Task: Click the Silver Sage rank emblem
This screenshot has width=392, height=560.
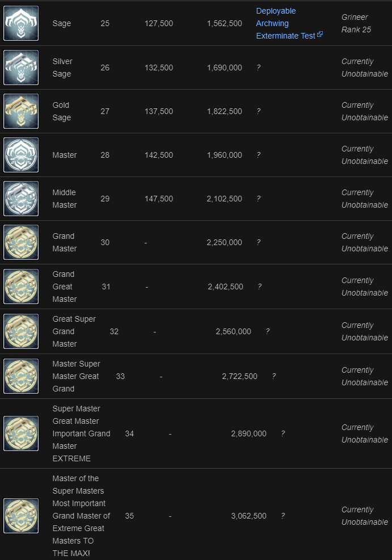Action: coord(20,68)
